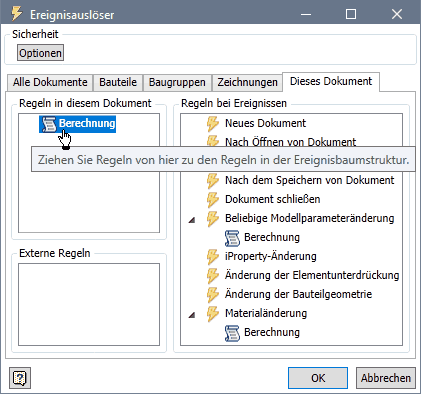Screen dimensions: 421x394
Task: Open the Baugruppen tab
Action: coord(177,82)
